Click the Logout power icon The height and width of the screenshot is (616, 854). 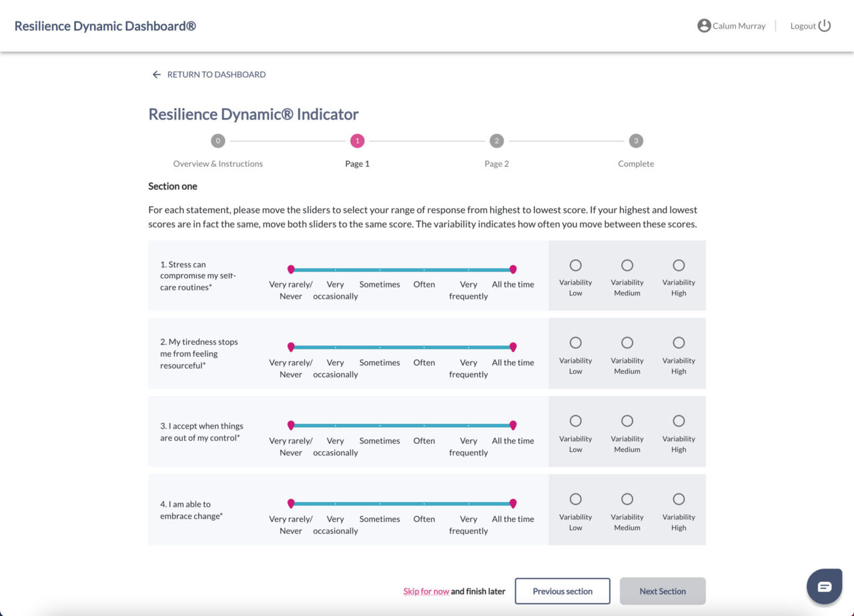point(825,25)
